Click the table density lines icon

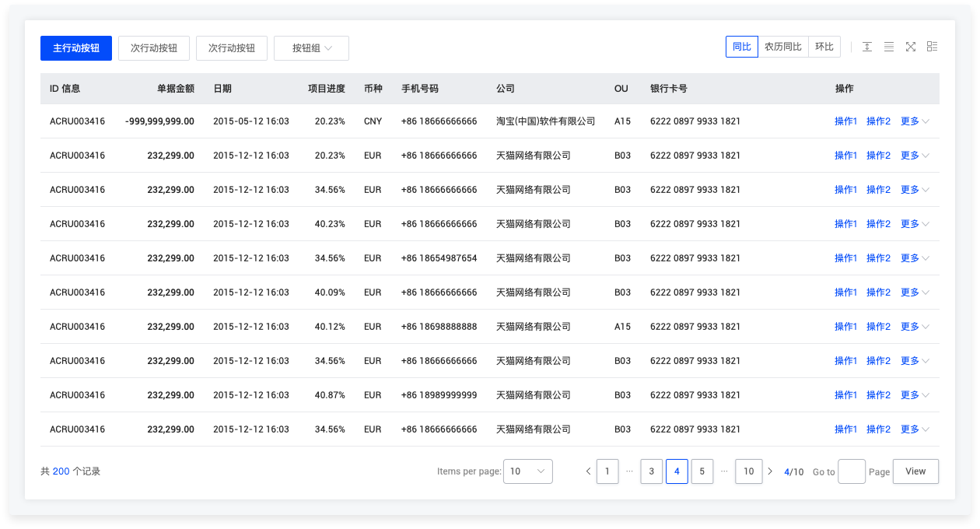tap(889, 47)
